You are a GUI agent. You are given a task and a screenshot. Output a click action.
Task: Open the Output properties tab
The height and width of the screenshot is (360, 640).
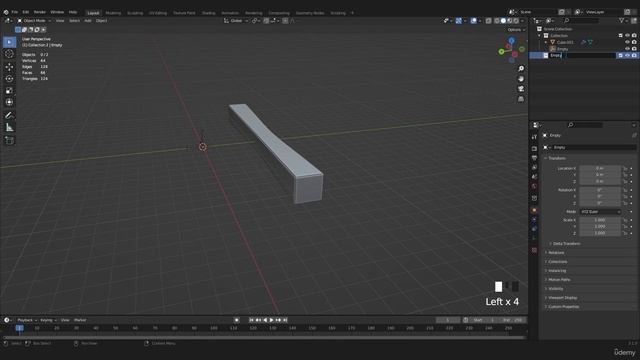click(x=534, y=158)
